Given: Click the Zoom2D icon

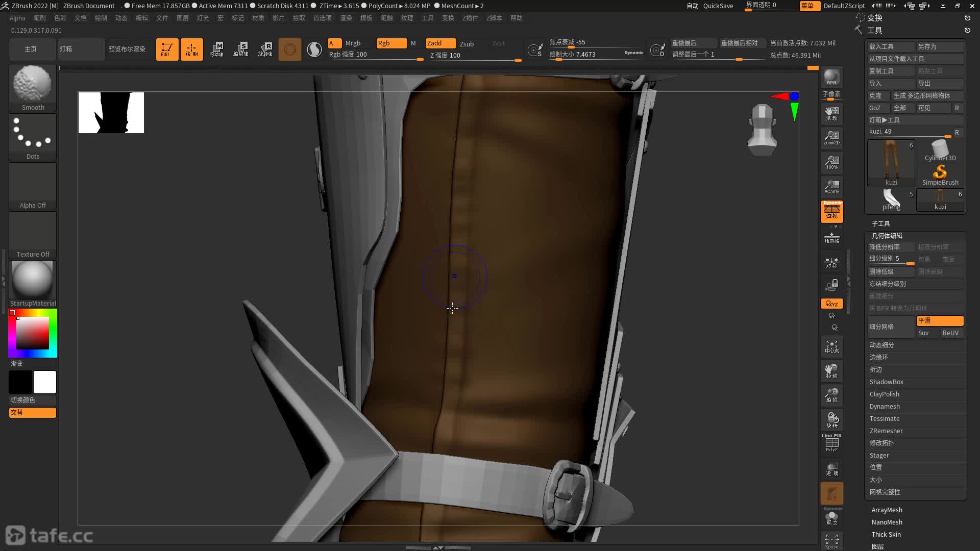Looking at the screenshot, I should tap(831, 138).
